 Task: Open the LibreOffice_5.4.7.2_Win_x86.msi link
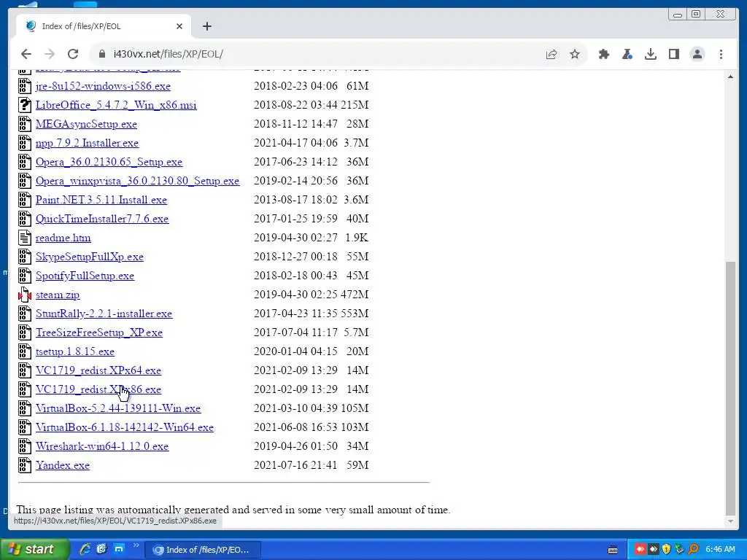pos(116,105)
